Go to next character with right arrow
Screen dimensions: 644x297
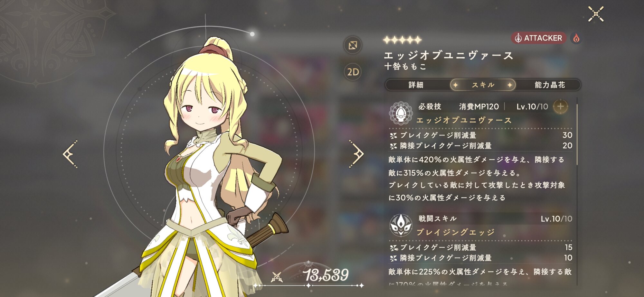tap(356, 154)
